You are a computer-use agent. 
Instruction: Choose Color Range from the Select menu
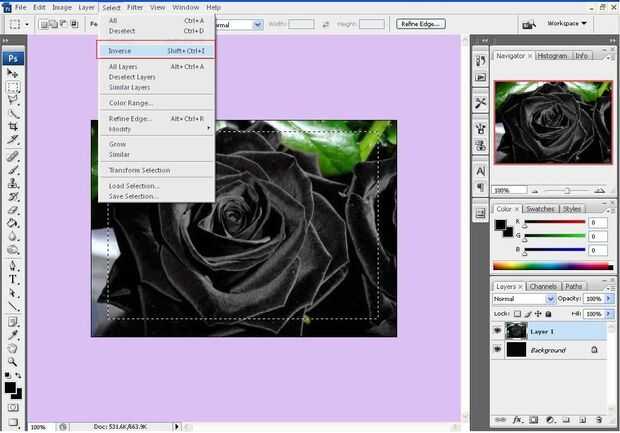click(156, 103)
